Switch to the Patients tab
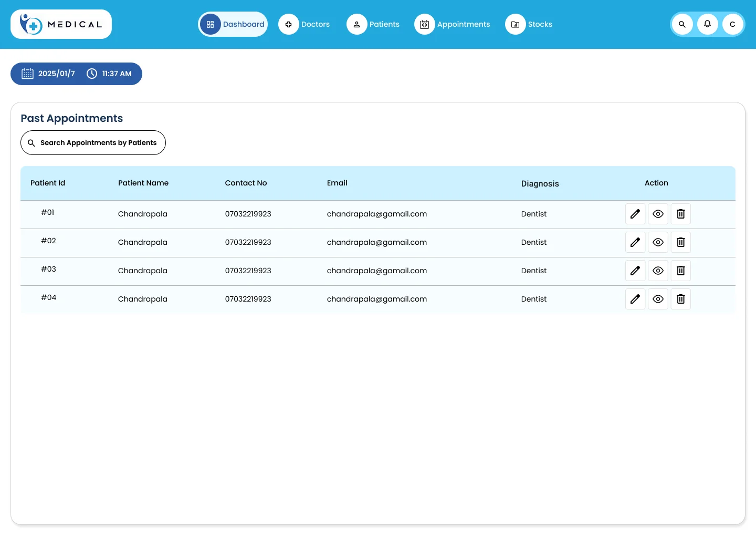 [x=373, y=24]
